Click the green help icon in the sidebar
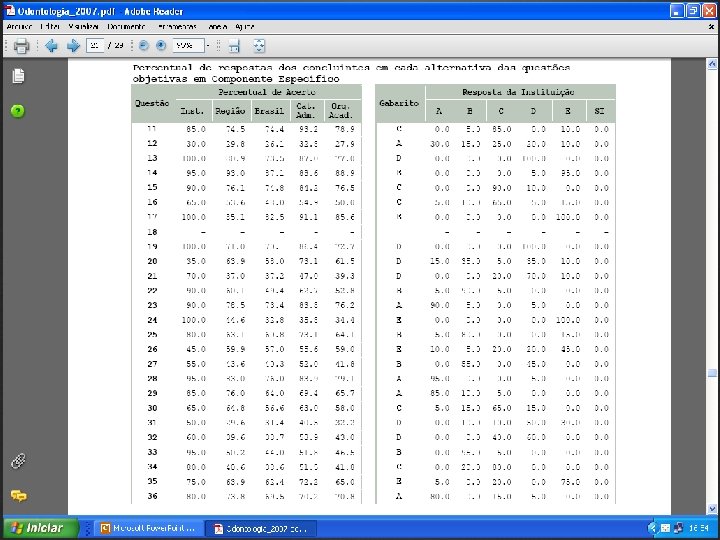This screenshot has height=540, width=720. coord(18,111)
